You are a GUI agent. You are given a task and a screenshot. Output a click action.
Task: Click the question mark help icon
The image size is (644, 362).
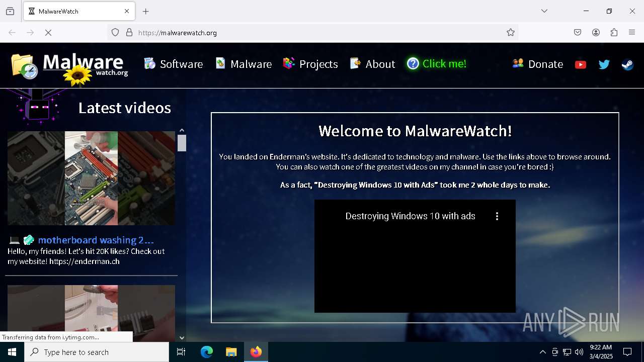[413, 63]
